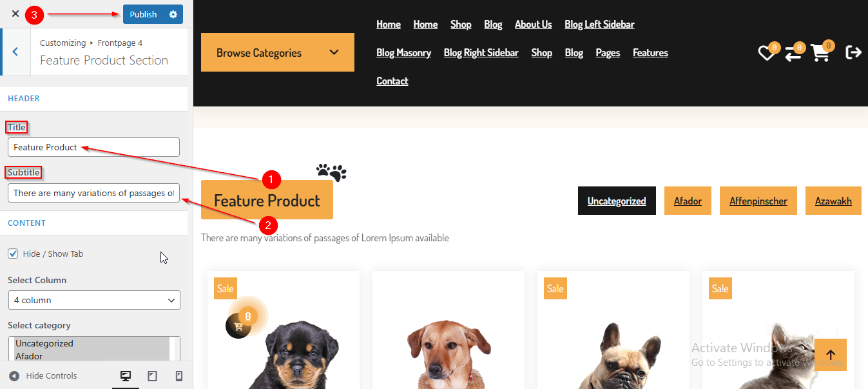Screen dimensions: 868x389
Task: Click the Publish button
Action: [x=143, y=14]
